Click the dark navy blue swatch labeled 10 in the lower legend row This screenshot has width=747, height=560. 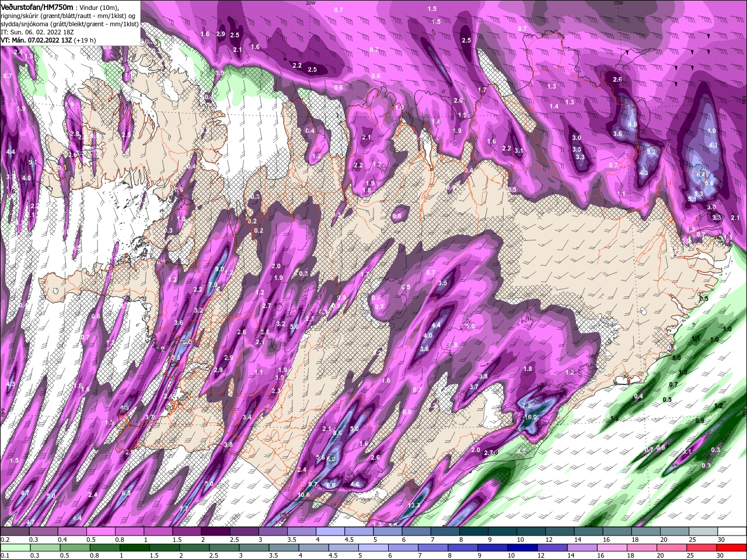(523, 548)
